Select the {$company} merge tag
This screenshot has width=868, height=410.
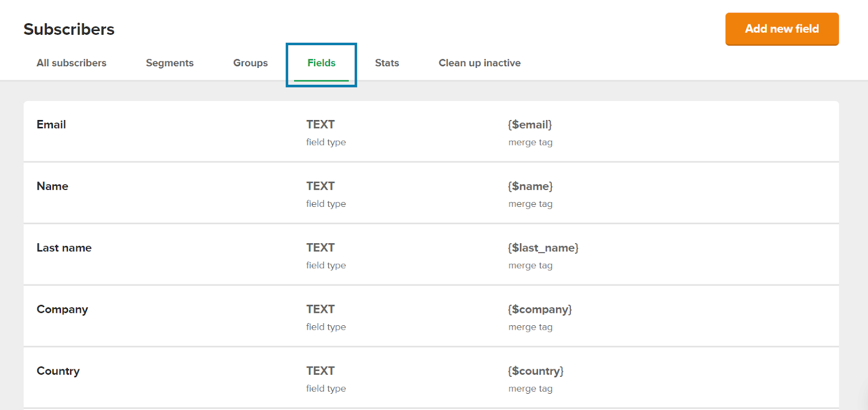coord(540,310)
